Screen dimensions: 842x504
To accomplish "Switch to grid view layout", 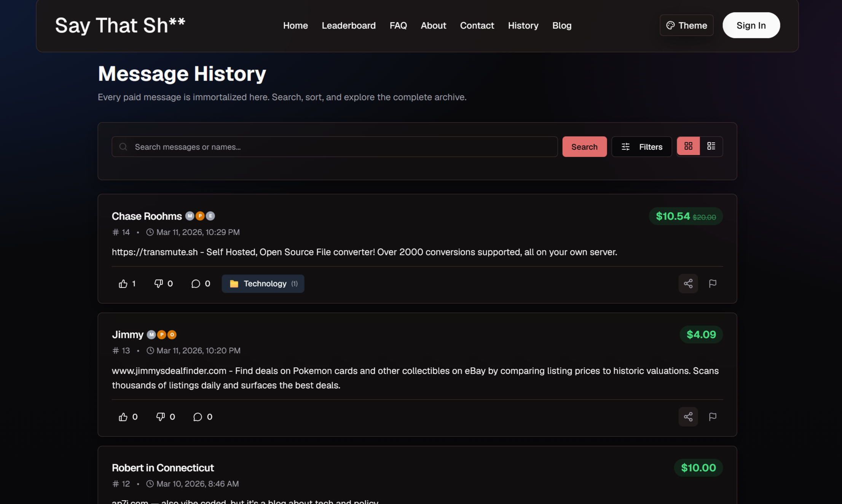I will (688, 146).
